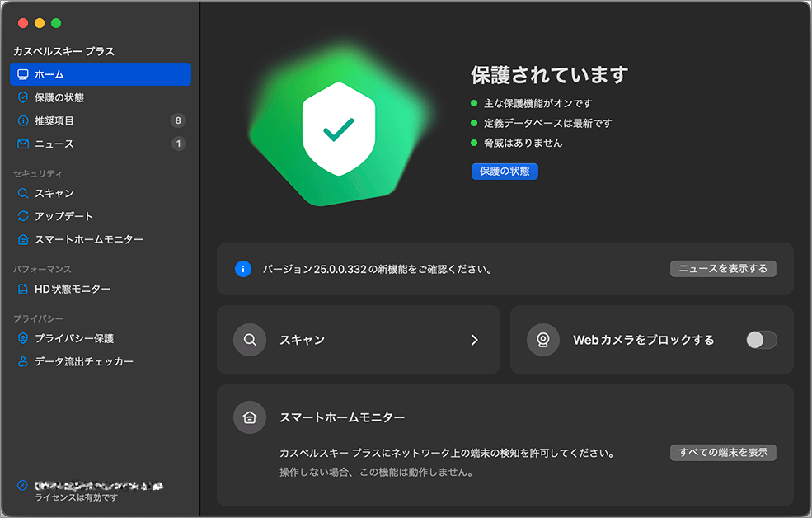812x518 pixels.
Task: Click the 主な保護機能がオンです status line
Action: (537, 104)
